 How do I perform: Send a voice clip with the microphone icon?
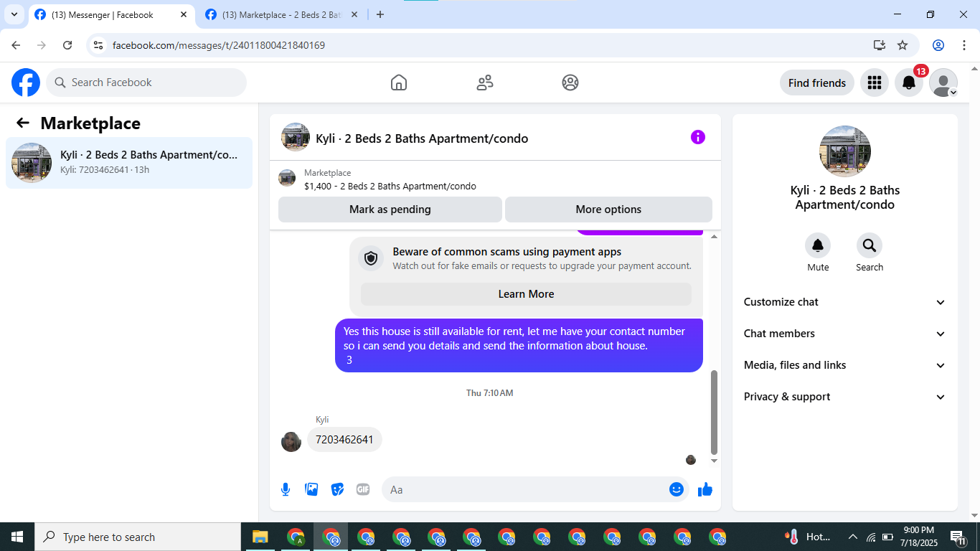(286, 489)
